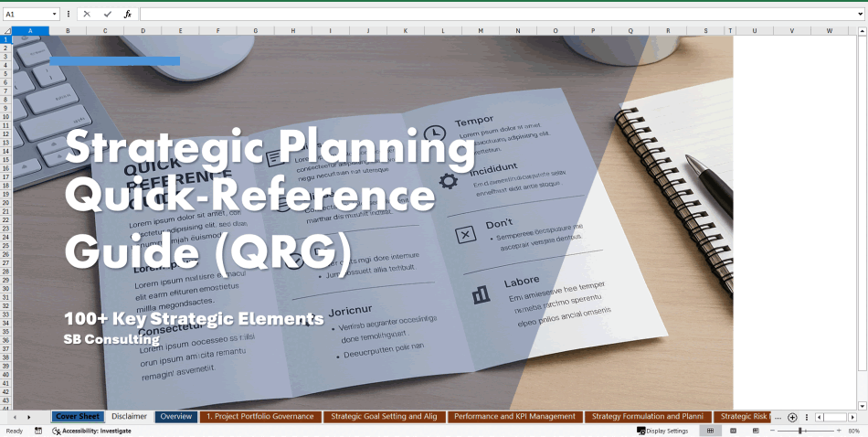Click the zoom slider handle
Screen dimensions: 868x437
coord(799,431)
